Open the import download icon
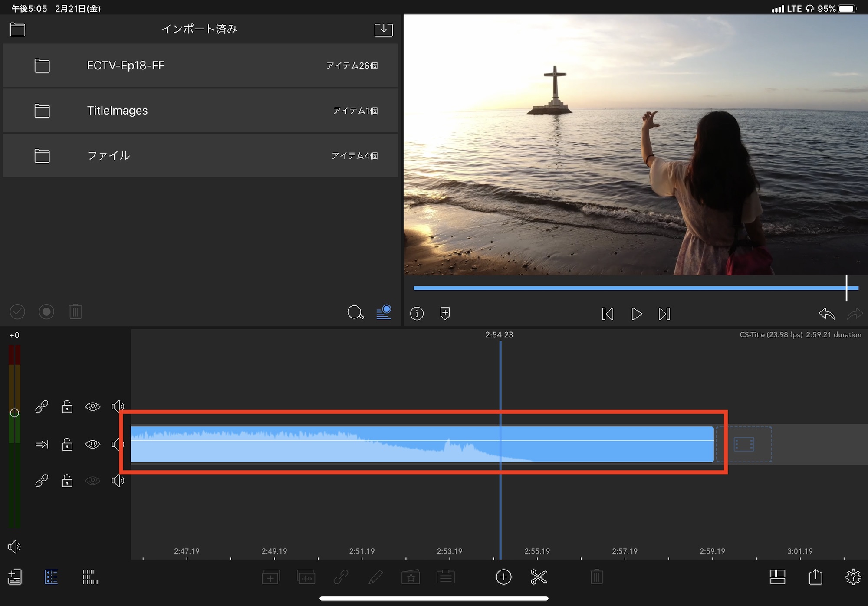 point(383,29)
